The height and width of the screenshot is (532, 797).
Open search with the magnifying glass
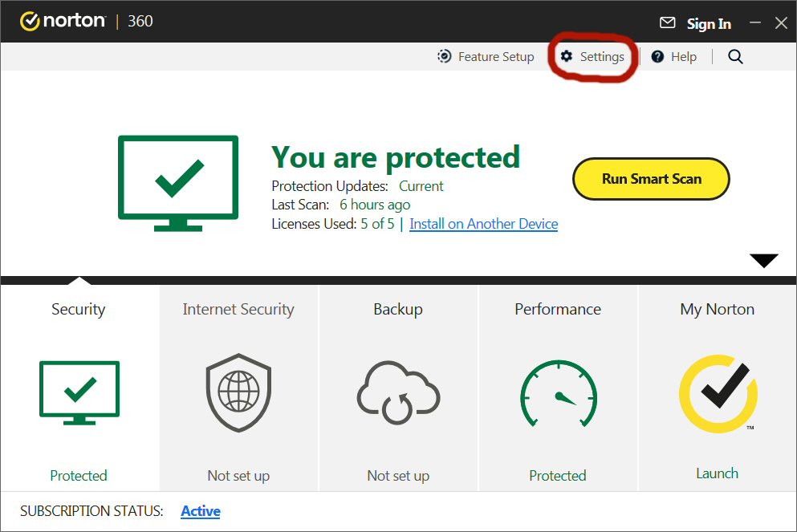[735, 57]
